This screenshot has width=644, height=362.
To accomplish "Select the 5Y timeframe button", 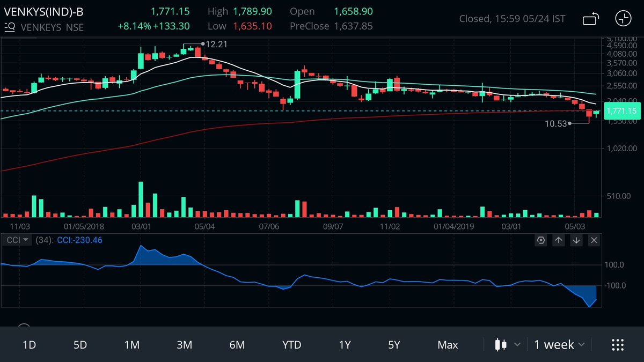I will click(x=393, y=345).
